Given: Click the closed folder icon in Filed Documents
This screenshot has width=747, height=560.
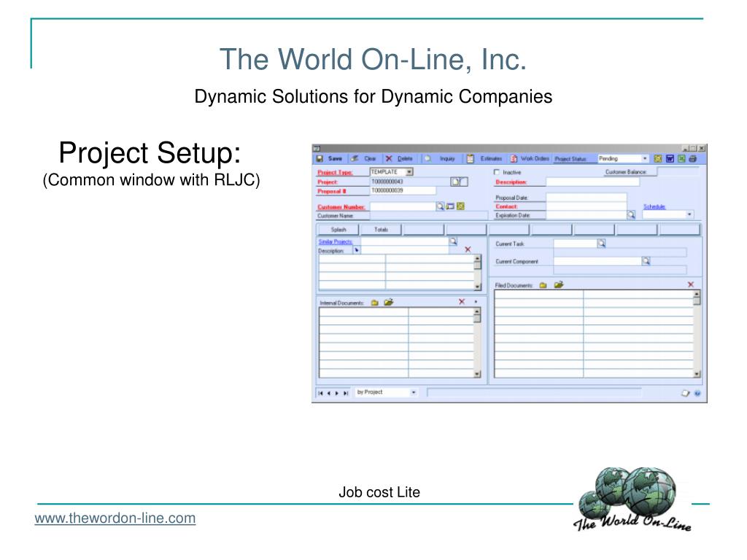Looking at the screenshot, I should coord(543,285).
